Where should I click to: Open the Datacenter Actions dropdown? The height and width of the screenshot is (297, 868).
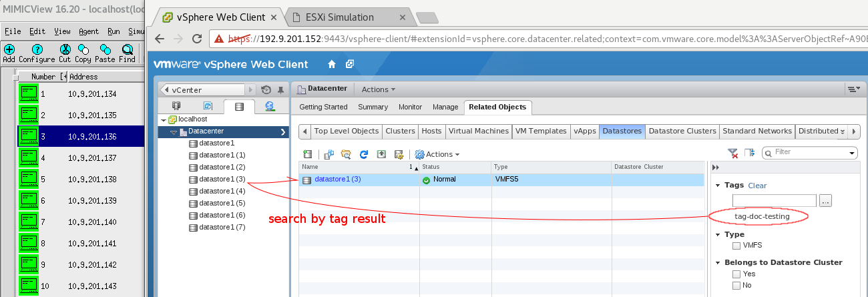point(378,89)
